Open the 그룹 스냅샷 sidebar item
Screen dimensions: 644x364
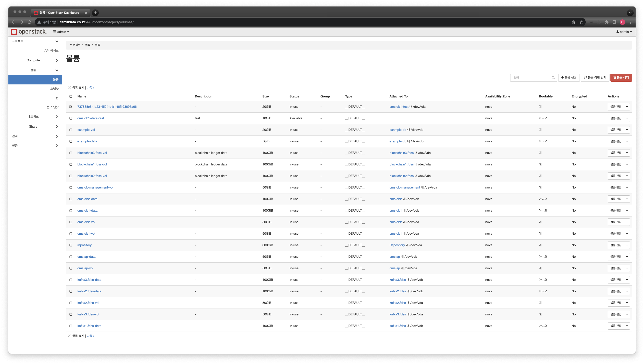[x=51, y=107]
